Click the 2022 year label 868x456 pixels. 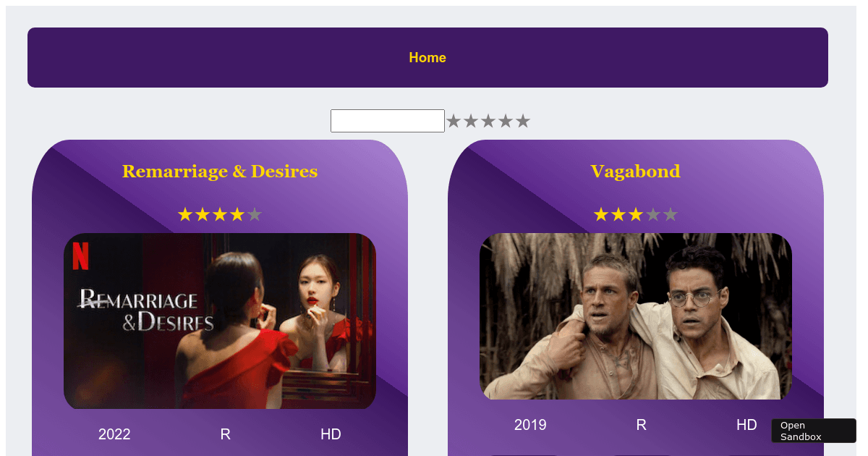tap(114, 434)
